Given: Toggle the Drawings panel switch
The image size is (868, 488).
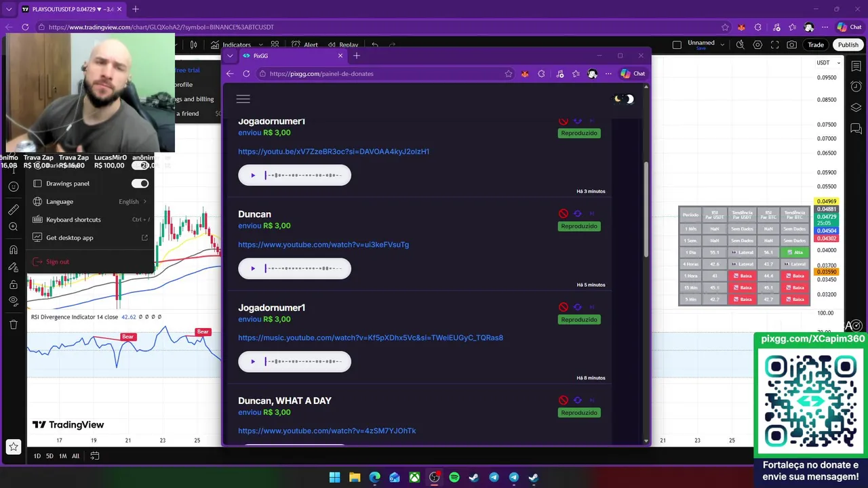Looking at the screenshot, I should [x=140, y=184].
